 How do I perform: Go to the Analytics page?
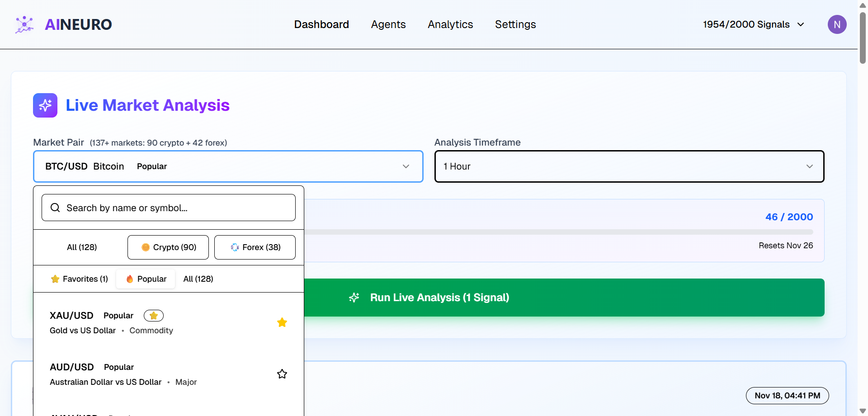point(450,24)
